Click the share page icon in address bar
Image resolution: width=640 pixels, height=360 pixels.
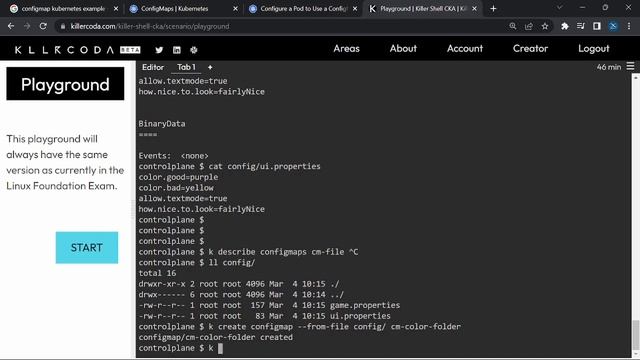[529, 26]
